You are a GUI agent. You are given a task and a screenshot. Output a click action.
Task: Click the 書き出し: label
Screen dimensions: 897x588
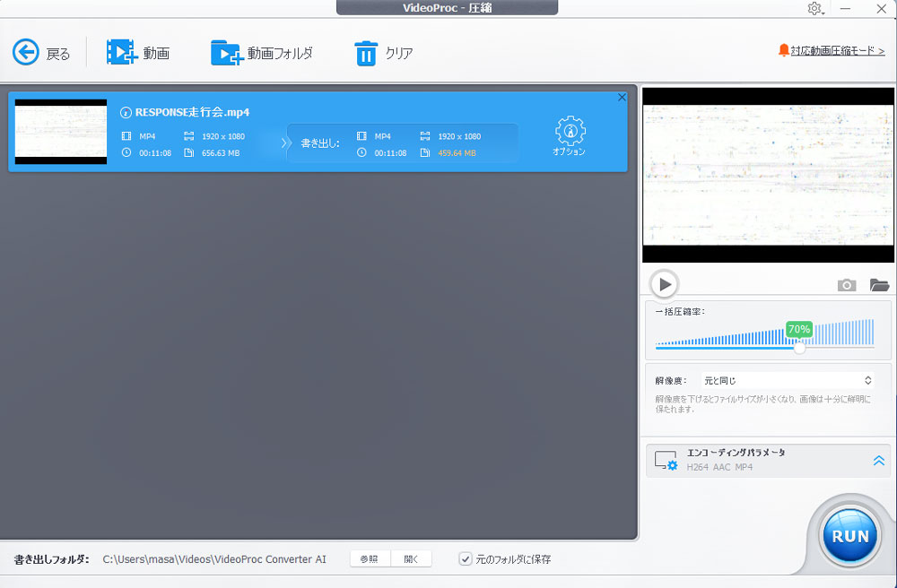click(320, 143)
